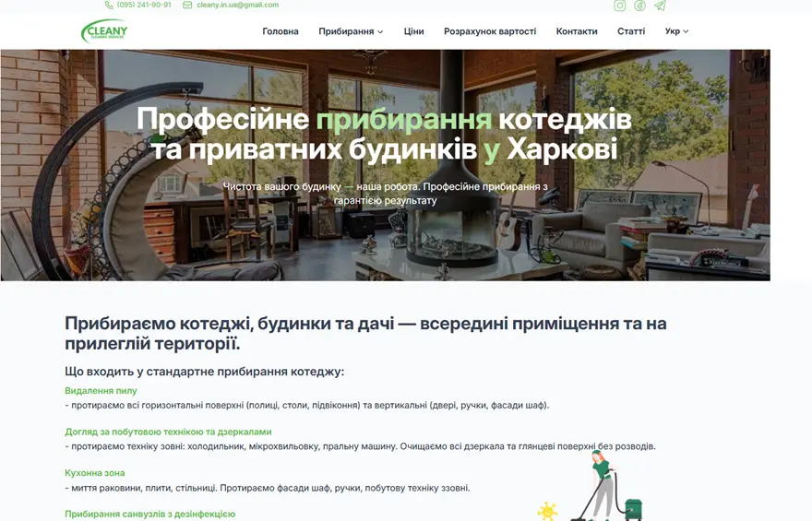Open the Укр language selector

tap(676, 31)
